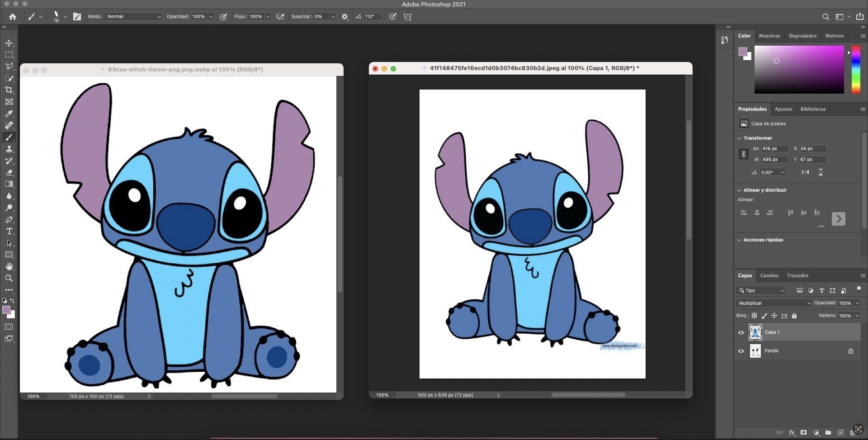Screen dimensions: 868x440
Task: Switch to the Motivos tab
Action: pyautogui.click(x=834, y=36)
